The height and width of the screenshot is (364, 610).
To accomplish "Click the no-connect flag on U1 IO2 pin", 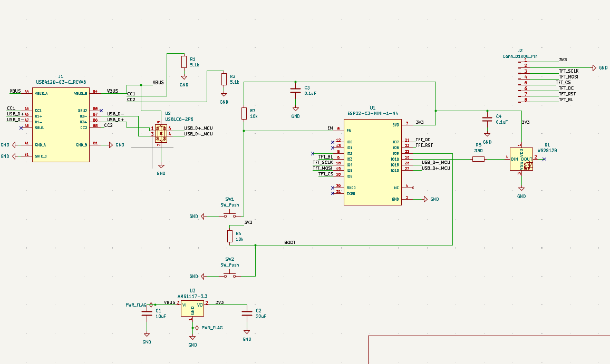I will (313, 154).
